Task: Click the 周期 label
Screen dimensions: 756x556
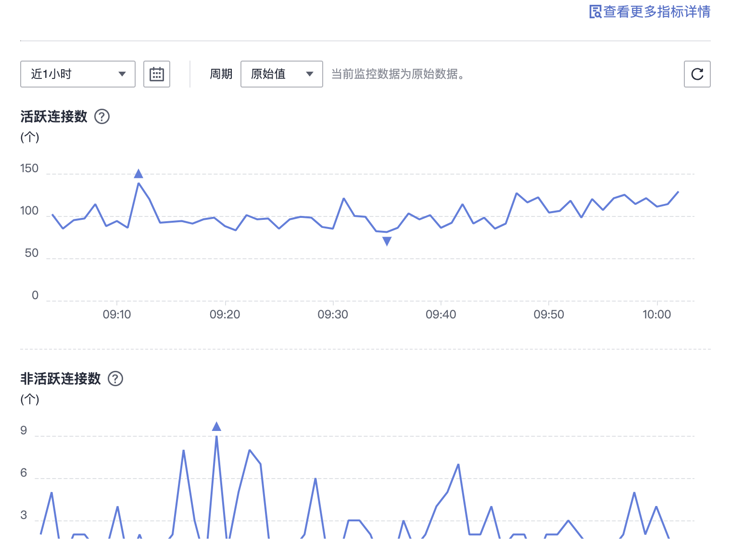Action: click(221, 74)
